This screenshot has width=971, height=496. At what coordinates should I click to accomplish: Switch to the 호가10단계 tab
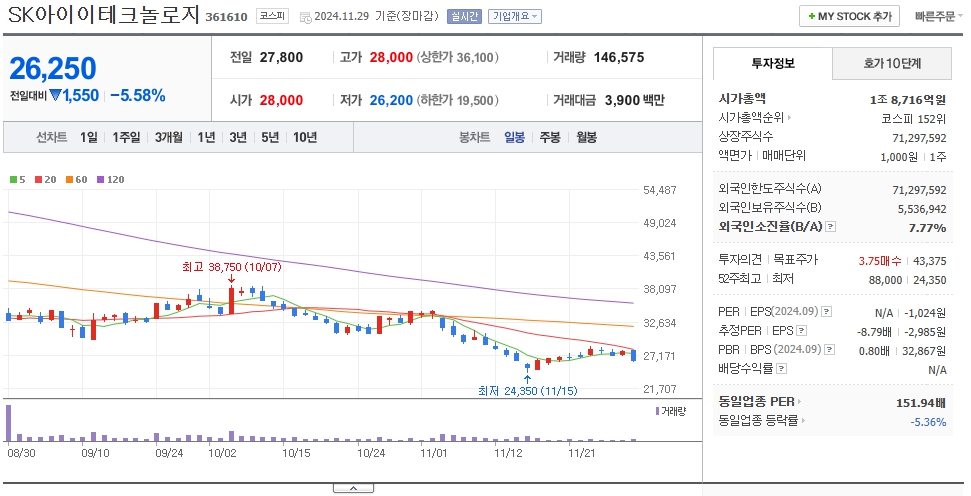pyautogui.click(x=892, y=63)
